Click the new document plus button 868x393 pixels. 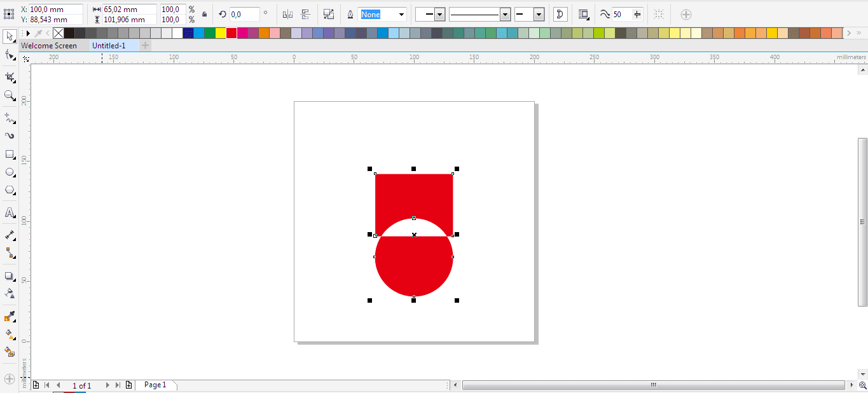(144, 45)
